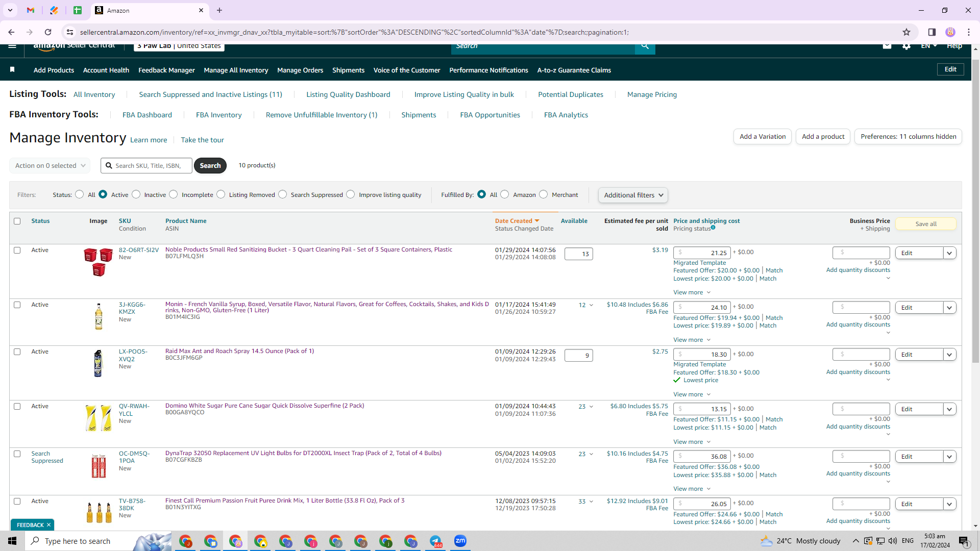
Task: Open Account Health menu item
Action: pyautogui.click(x=106, y=70)
